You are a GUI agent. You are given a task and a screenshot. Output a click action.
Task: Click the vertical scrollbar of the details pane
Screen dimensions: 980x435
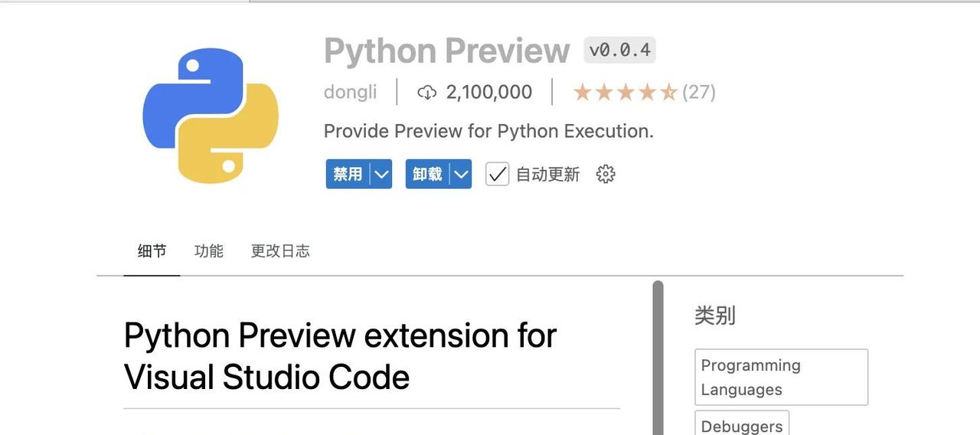pyautogui.click(x=658, y=358)
